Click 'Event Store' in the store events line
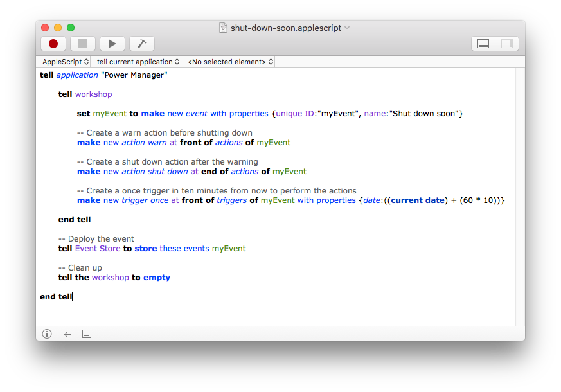561x392 pixels. tap(98, 249)
